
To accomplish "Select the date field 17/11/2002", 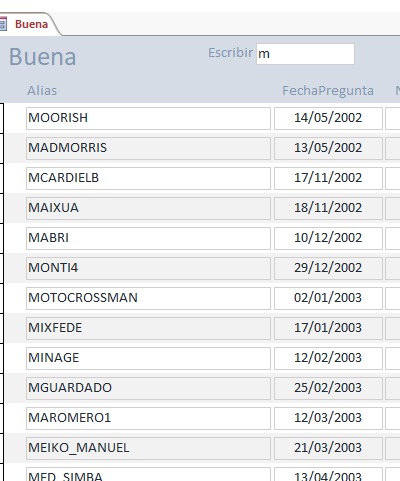I will (328, 178).
